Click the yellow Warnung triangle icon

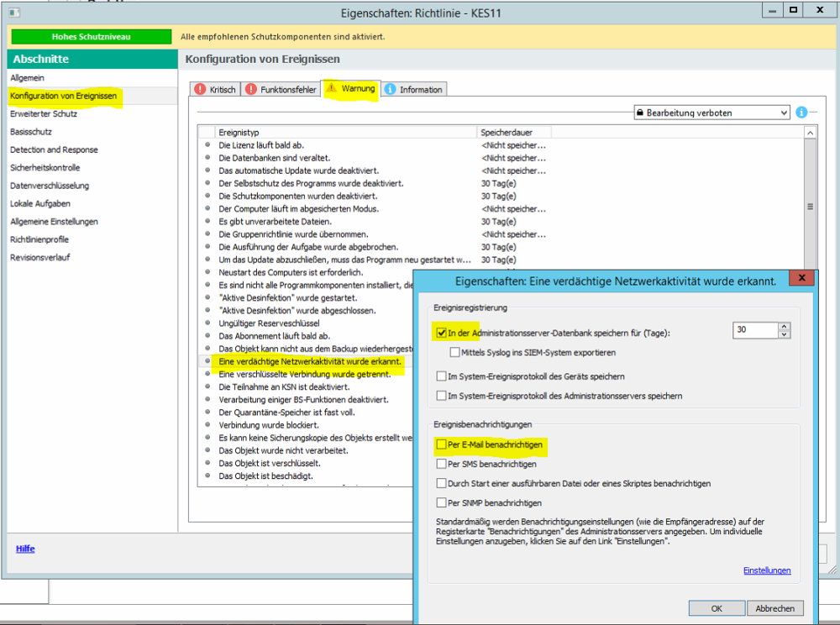[332, 88]
